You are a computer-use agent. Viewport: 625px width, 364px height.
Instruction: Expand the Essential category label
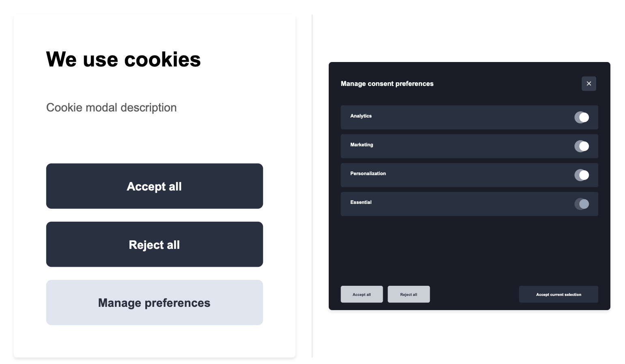361,202
